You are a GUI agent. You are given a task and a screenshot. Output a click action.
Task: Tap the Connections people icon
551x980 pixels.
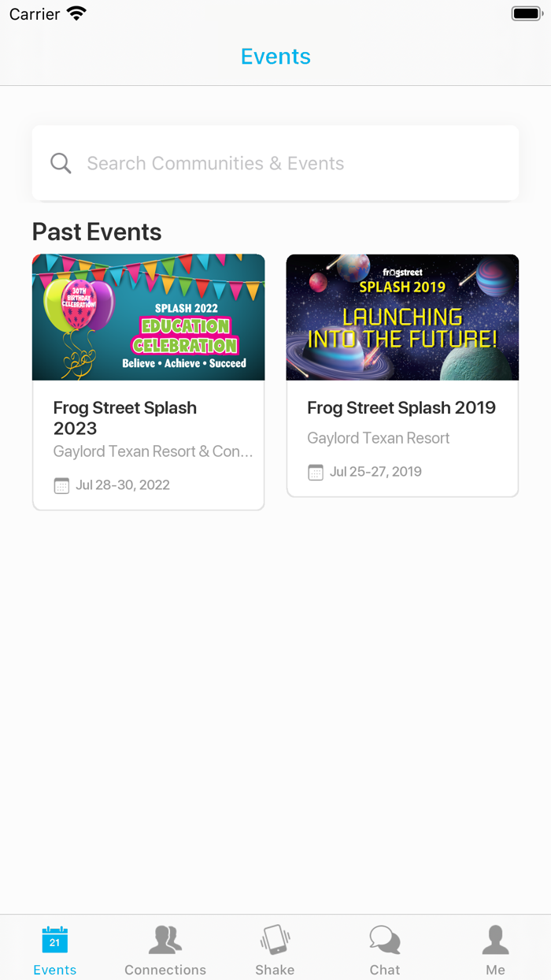pos(165,937)
